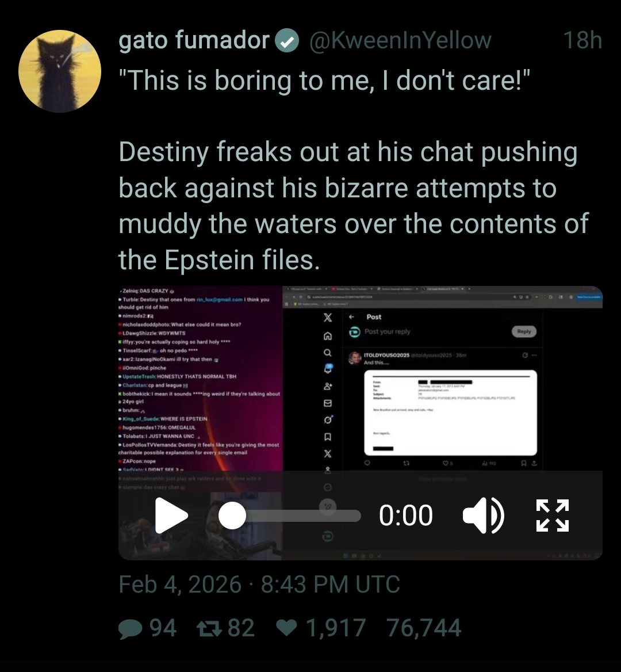Open the @KweenInYellow handle link

[400, 40]
